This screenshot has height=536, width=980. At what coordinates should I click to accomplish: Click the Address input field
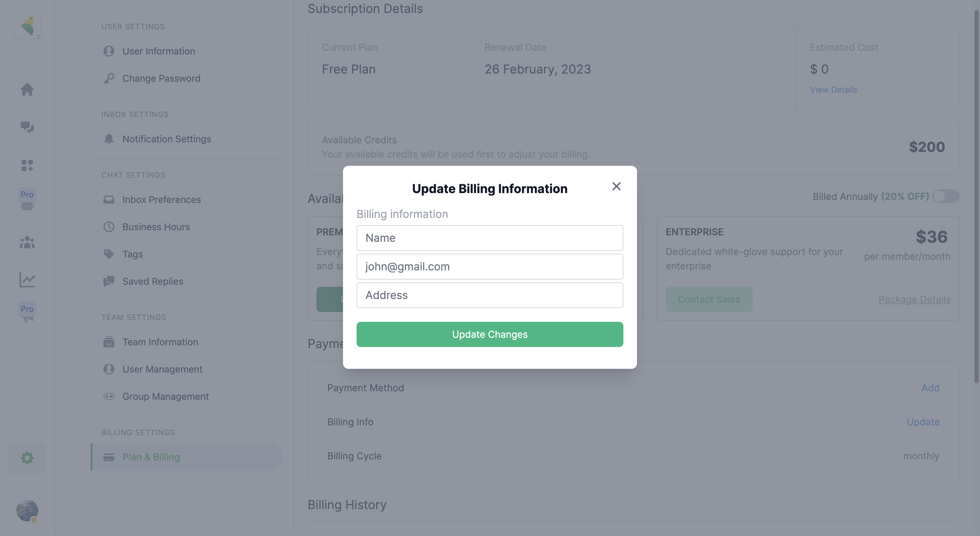490,295
